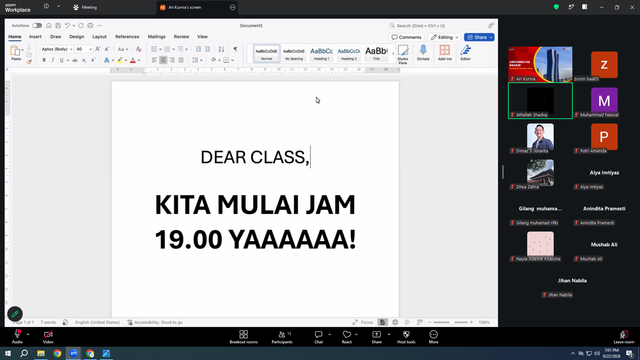Open the Insert ribbon tab
The width and height of the screenshot is (640, 360).
pos(35,37)
